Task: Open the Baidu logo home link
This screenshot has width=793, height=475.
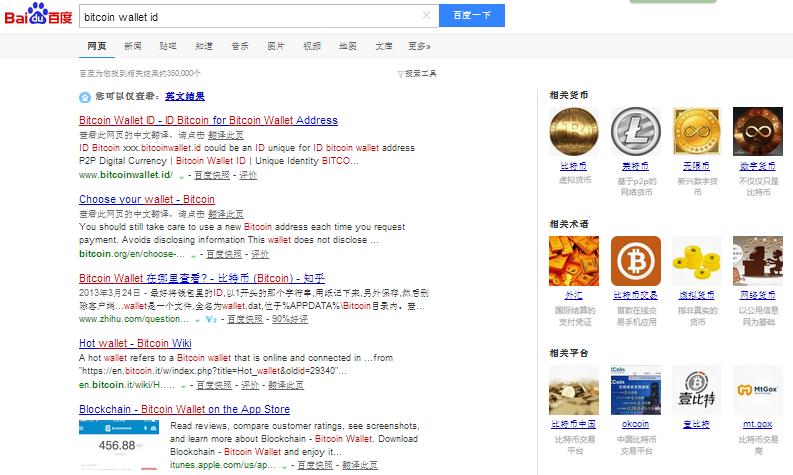Action: point(38,15)
